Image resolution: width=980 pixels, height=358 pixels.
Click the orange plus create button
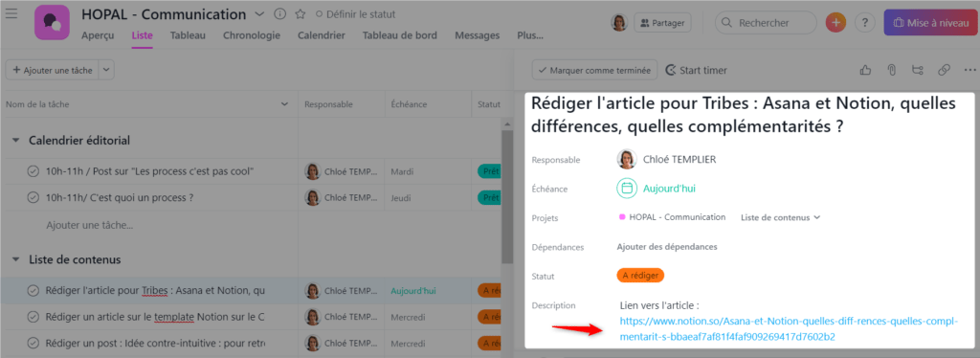pos(835,23)
